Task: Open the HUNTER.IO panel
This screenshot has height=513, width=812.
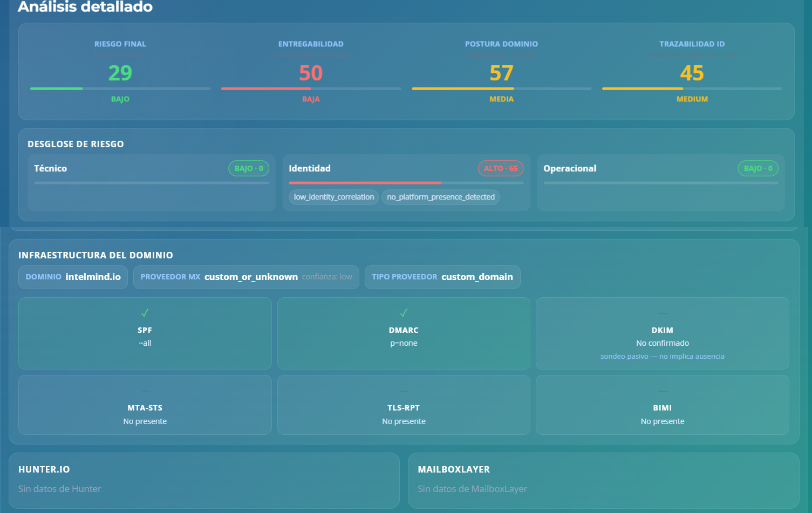Action: click(x=44, y=469)
